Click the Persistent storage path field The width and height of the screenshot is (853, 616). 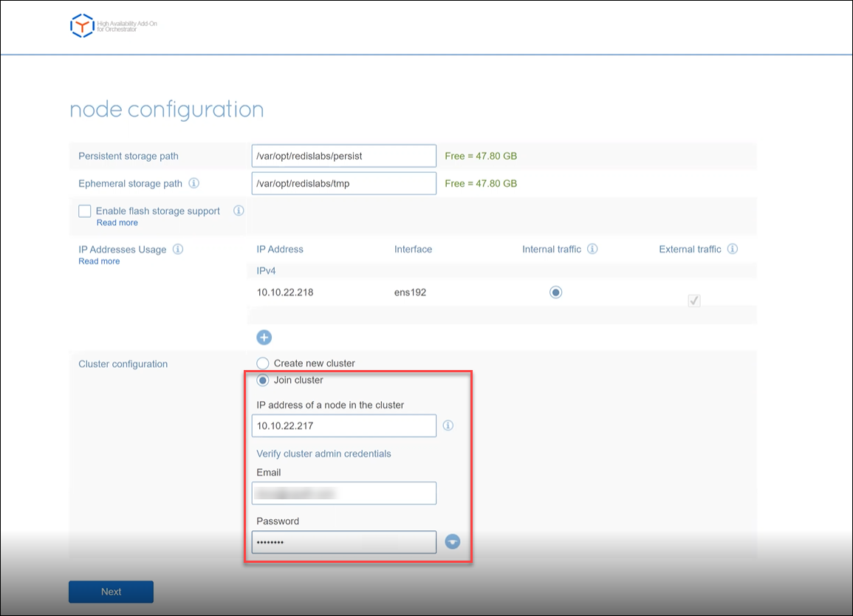(x=343, y=156)
